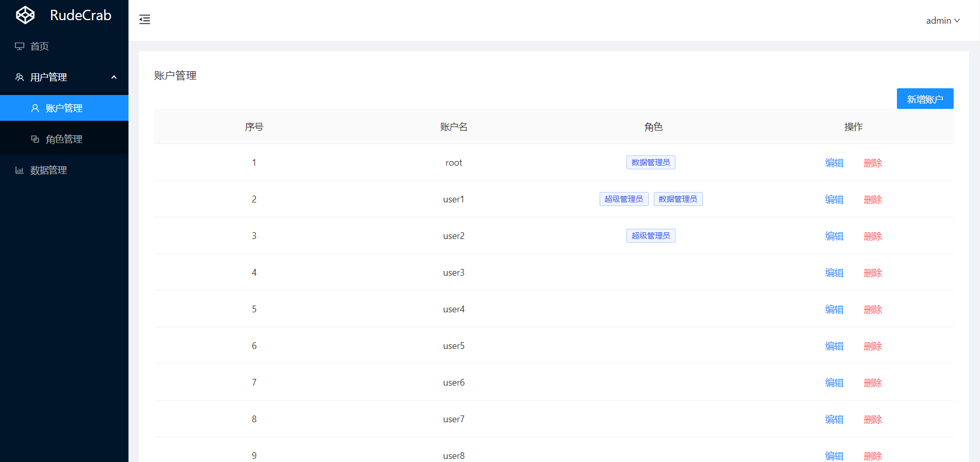Edit the user7 account
Screen dimensions: 980x462
coord(834,419)
